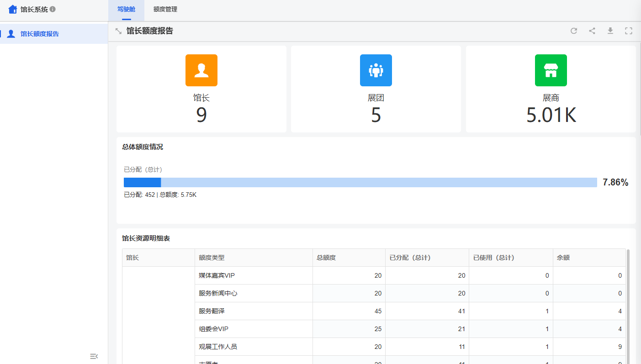Click the blue 展团 group icon
Screen dimensions: 641x364
[x=376, y=70]
